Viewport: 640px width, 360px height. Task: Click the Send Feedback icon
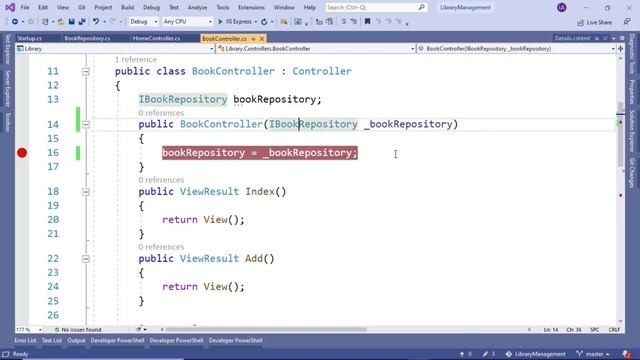tap(627, 22)
